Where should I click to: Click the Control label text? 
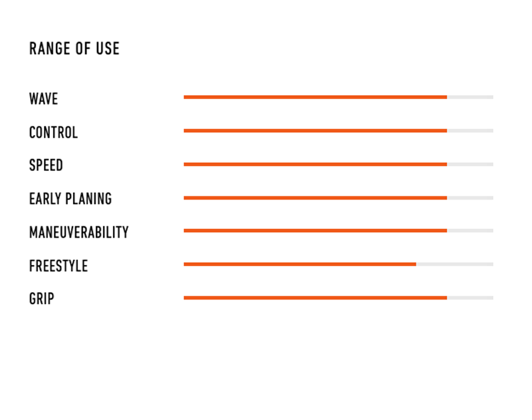click(53, 132)
